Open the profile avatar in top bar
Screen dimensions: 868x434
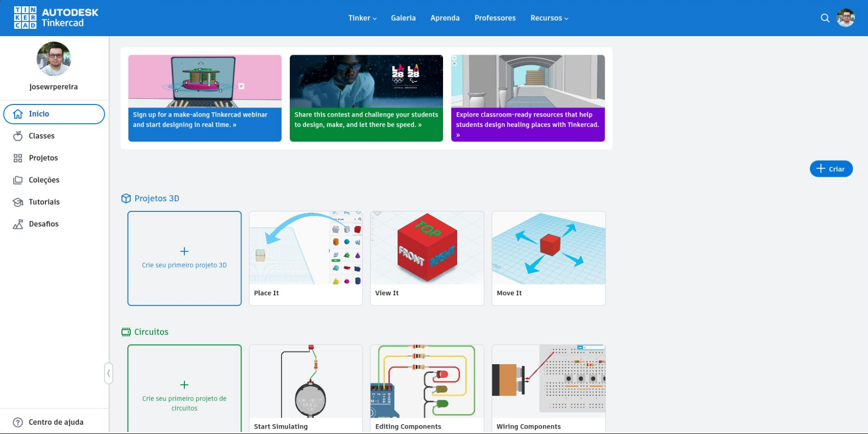click(846, 18)
